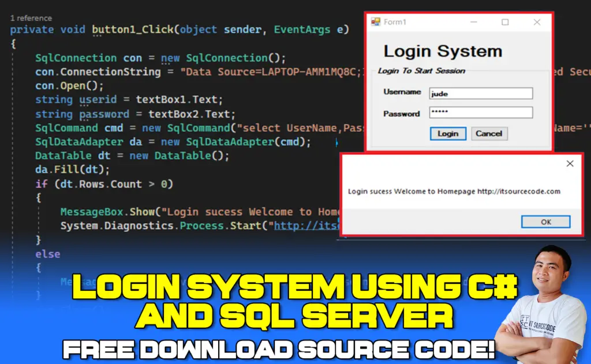Click the Form1 application icon in title bar
This screenshot has height=364, width=591.
(x=376, y=22)
